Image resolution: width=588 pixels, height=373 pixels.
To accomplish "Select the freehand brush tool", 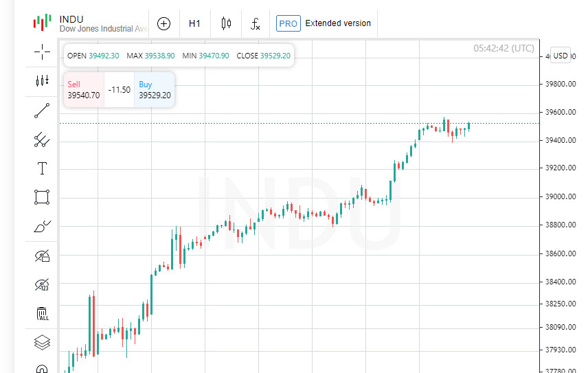I will [x=42, y=226].
